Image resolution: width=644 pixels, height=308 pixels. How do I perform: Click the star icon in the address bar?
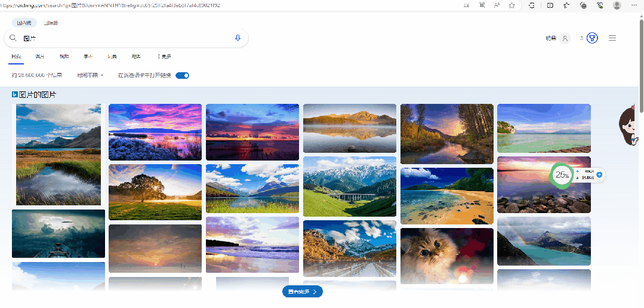pyautogui.click(x=511, y=5)
